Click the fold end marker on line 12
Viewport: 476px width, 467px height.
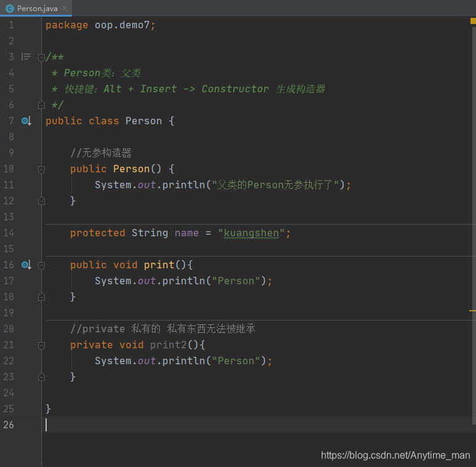click(x=42, y=201)
